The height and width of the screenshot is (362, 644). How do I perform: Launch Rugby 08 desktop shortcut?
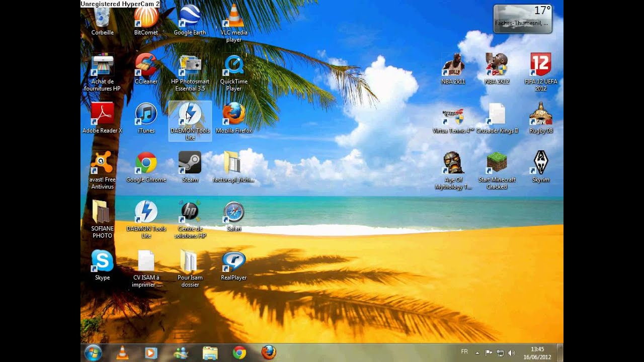pyautogui.click(x=541, y=118)
